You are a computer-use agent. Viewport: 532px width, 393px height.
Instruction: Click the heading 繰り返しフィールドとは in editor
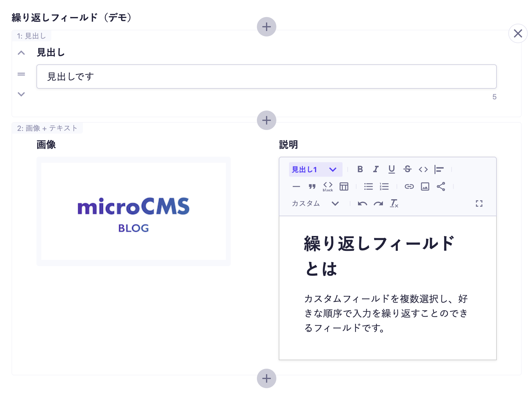[379, 256]
